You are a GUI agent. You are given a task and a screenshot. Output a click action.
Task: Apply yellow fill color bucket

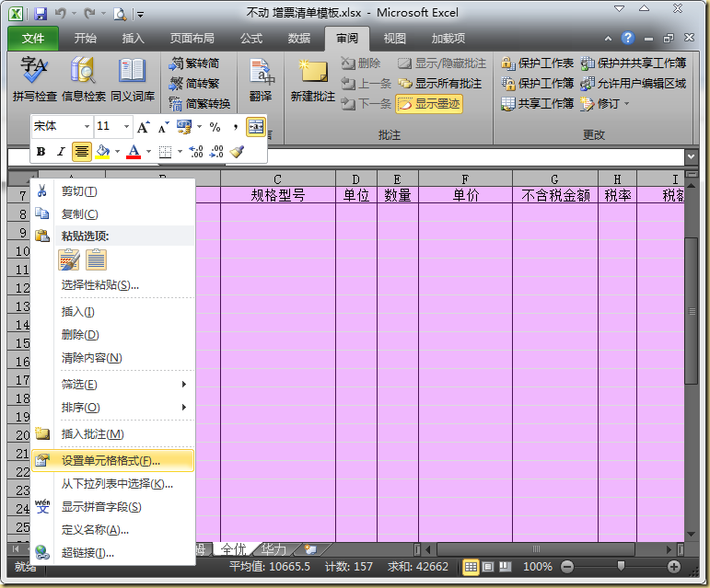(103, 152)
